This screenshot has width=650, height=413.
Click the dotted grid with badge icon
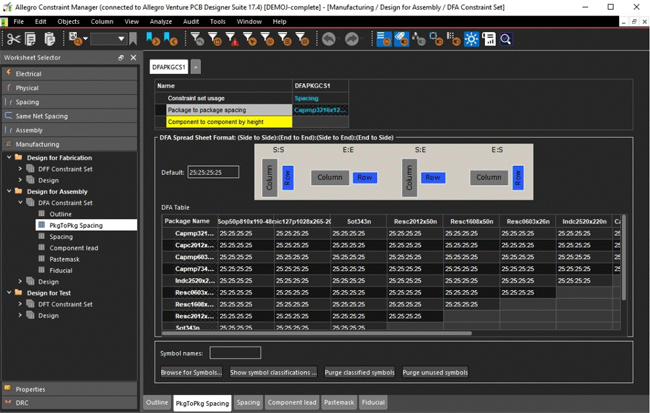click(x=454, y=39)
